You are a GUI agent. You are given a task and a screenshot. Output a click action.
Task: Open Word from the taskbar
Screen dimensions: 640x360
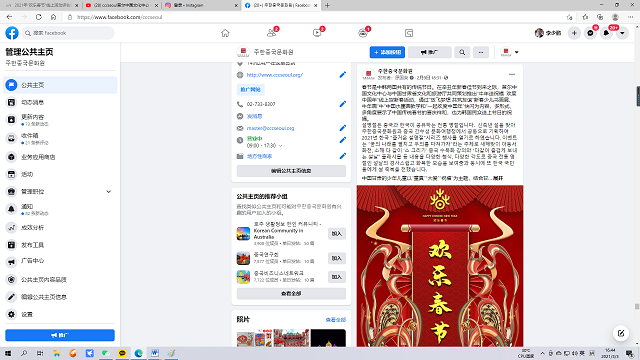tap(155, 353)
